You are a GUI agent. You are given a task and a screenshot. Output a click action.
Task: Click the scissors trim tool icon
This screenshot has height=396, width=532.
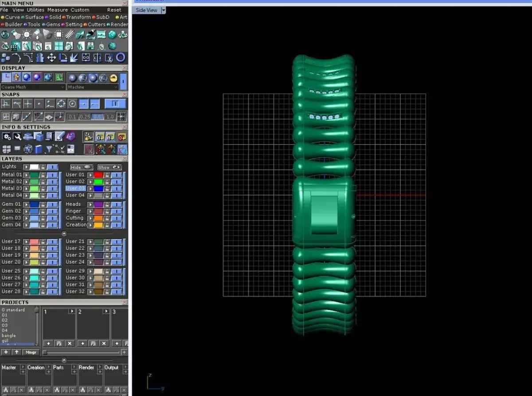pos(109,58)
